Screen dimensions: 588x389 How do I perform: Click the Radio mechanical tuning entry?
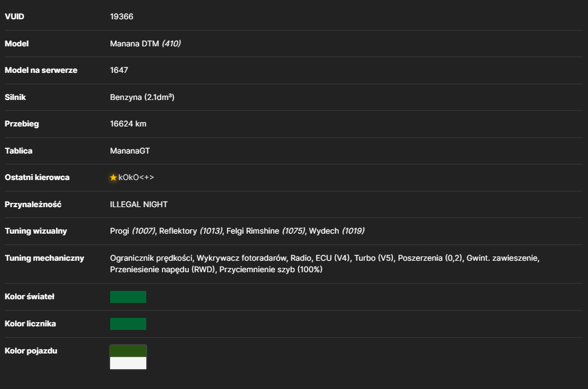click(301, 258)
